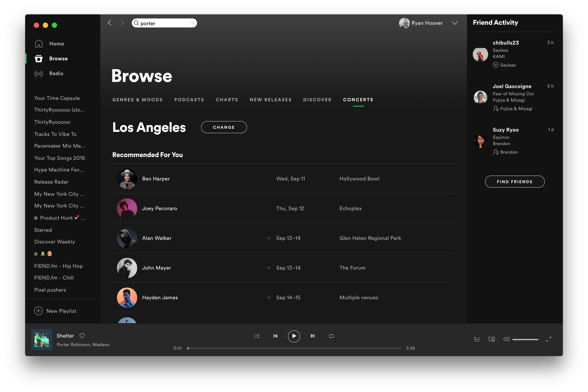Screen dimensions: 588x392
Task: Open Ryan Hoover account dropdown arrow
Action: pos(455,23)
